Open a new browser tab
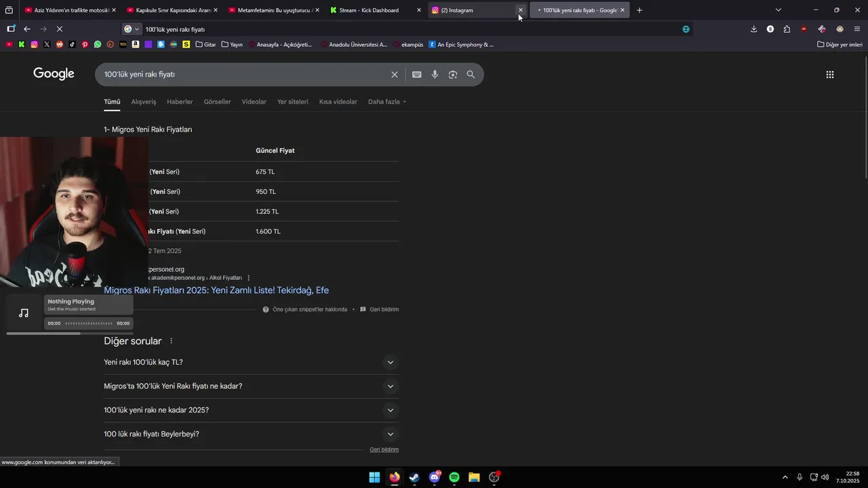 pos(639,10)
